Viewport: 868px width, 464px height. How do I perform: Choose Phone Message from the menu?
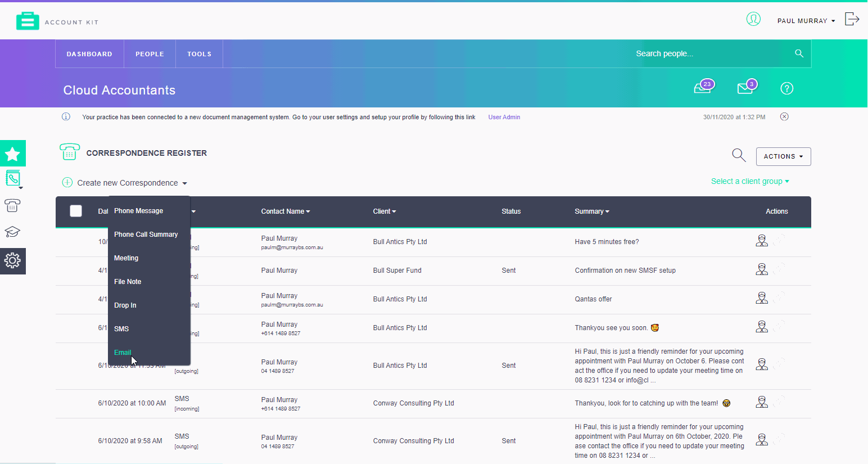pos(138,211)
